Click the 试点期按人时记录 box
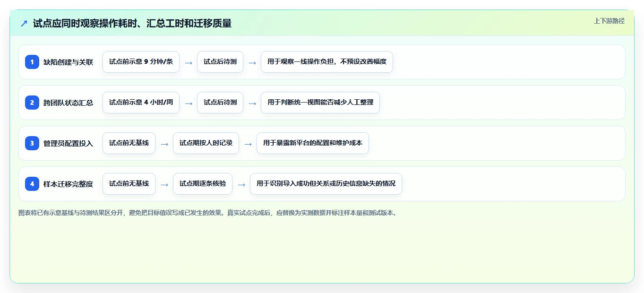644x293 pixels. coord(206,143)
